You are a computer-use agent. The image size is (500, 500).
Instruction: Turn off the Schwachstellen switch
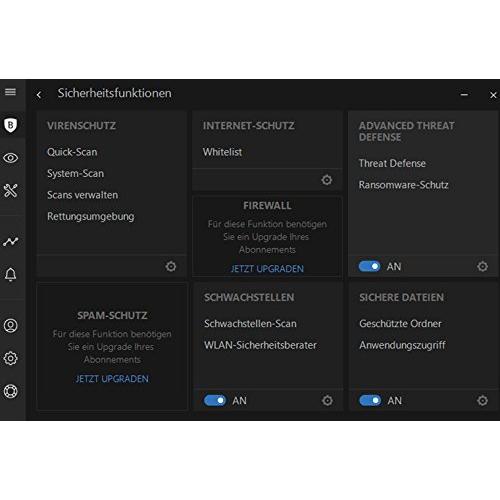pos(215,400)
